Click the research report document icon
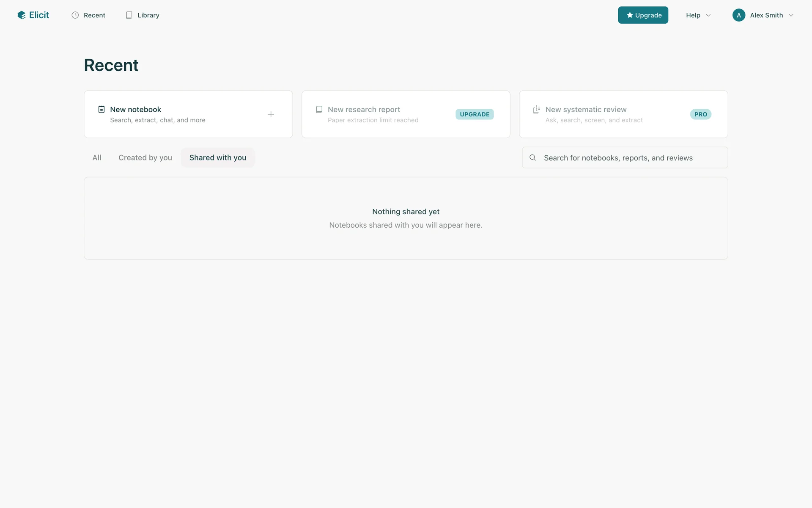812x508 pixels. point(319,110)
